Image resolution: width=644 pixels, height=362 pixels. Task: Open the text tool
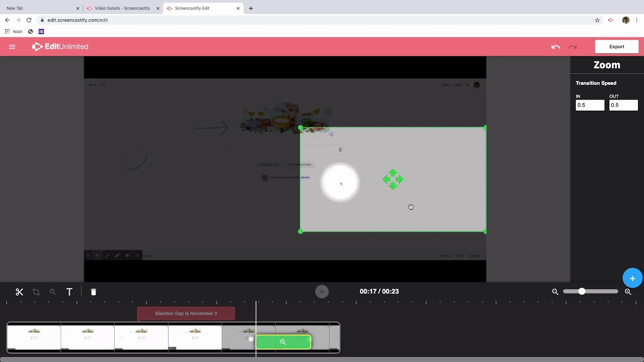pos(69,292)
